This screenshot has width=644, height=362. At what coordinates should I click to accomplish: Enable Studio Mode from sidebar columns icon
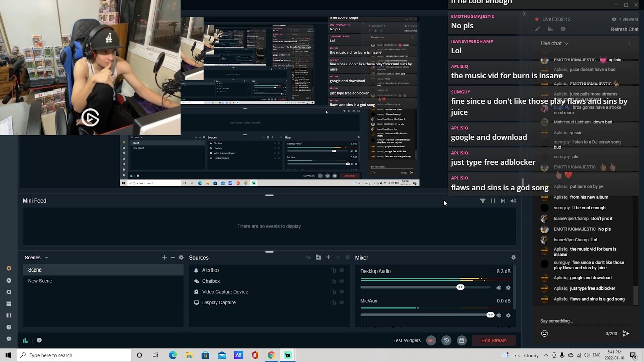(9, 315)
